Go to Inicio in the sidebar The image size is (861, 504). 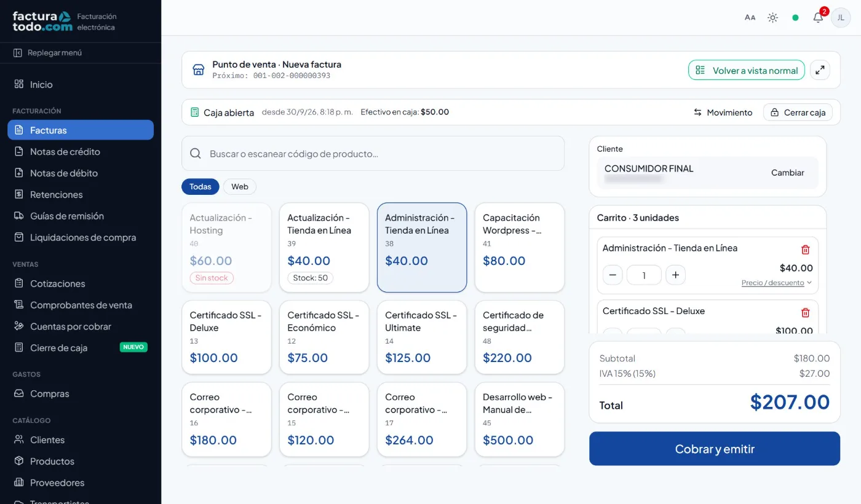point(81,84)
